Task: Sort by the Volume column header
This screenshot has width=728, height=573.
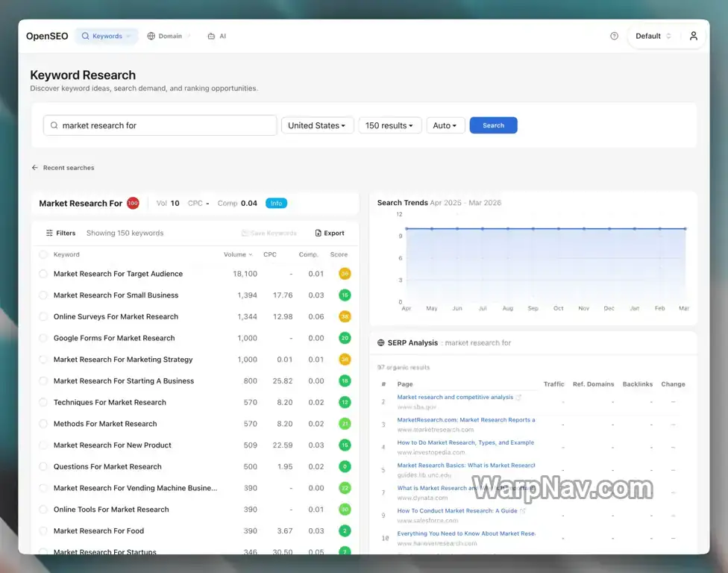Action: 238,254
